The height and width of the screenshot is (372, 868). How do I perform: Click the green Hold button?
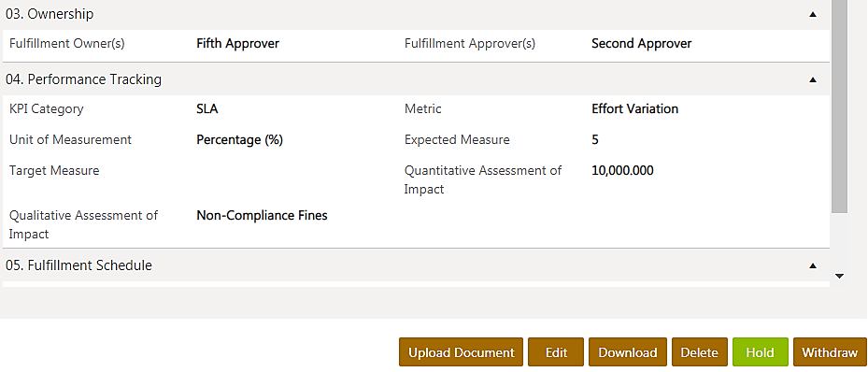point(761,352)
